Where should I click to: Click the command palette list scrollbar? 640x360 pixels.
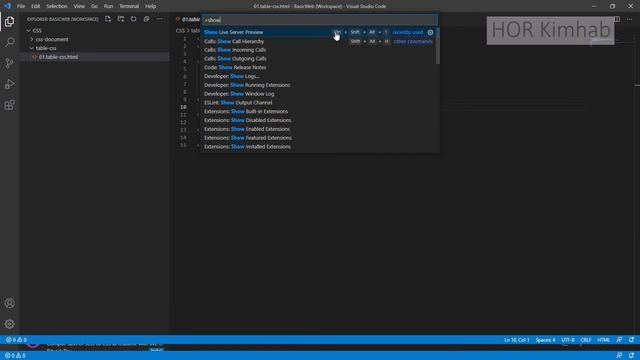(x=438, y=46)
